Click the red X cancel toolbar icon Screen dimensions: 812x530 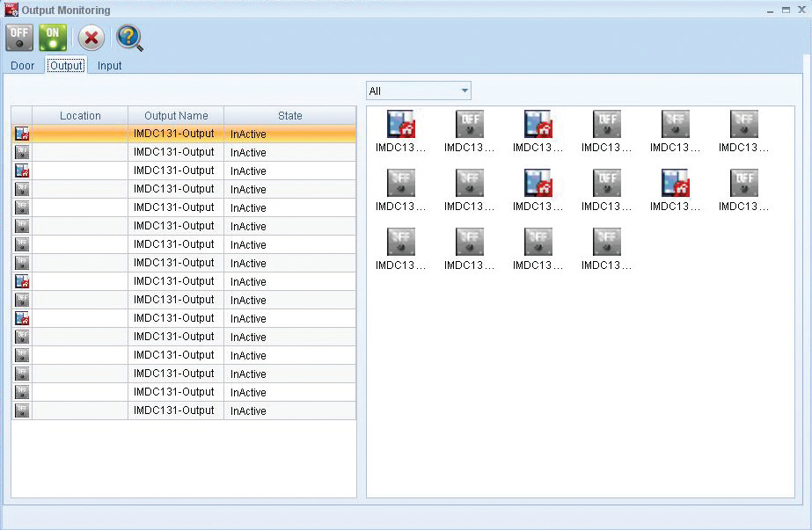91,38
